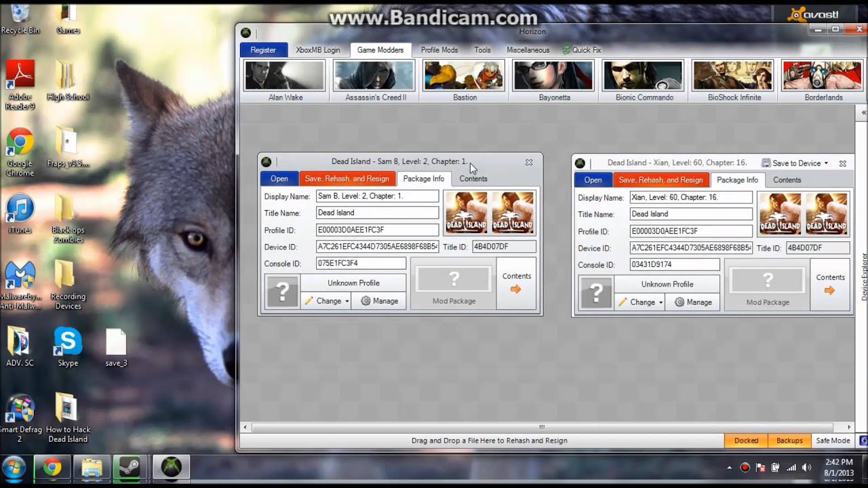868x488 pixels.
Task: Switch to Contents tab in Xian window
Action: click(787, 180)
